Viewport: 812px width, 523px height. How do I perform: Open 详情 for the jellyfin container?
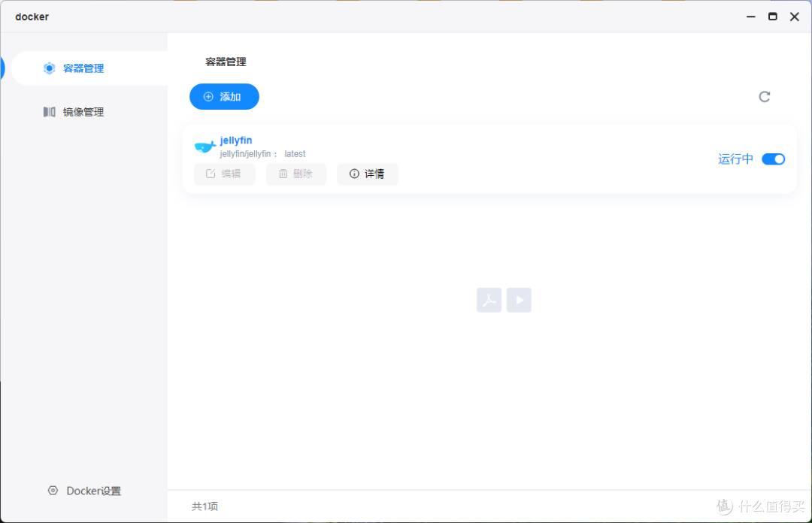pyautogui.click(x=368, y=174)
